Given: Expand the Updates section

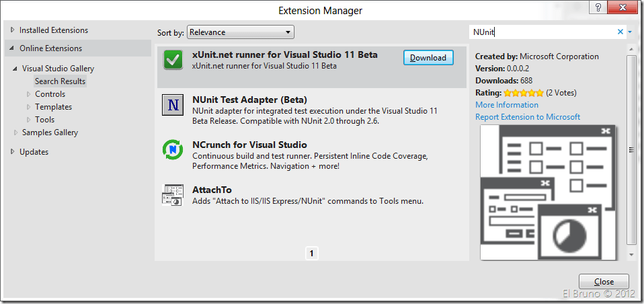Looking at the screenshot, I should [12, 152].
